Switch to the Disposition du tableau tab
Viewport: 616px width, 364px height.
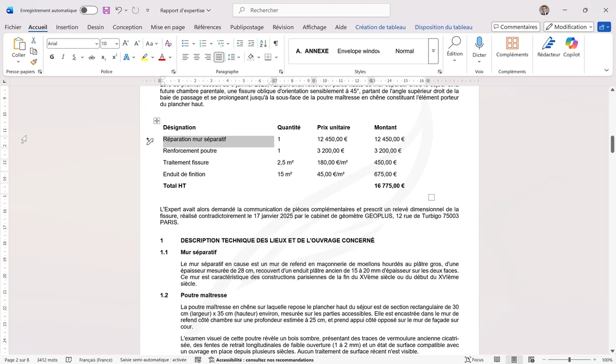pyautogui.click(x=444, y=27)
